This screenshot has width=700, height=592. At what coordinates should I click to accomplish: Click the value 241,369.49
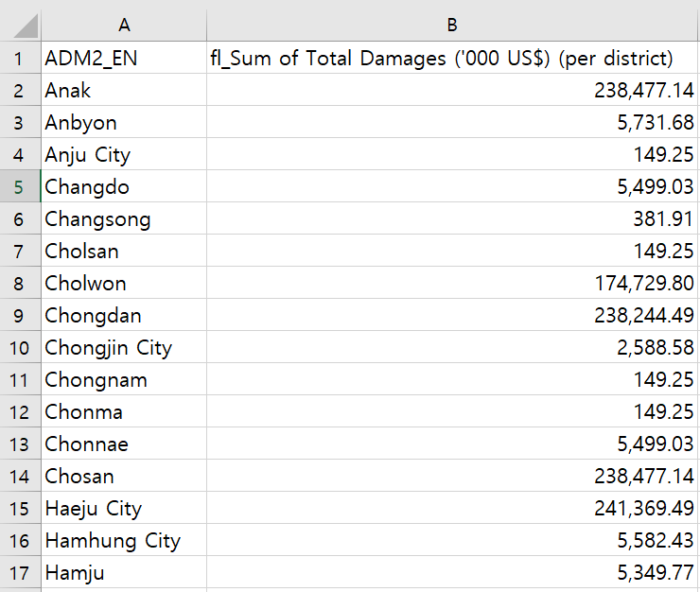point(452,508)
